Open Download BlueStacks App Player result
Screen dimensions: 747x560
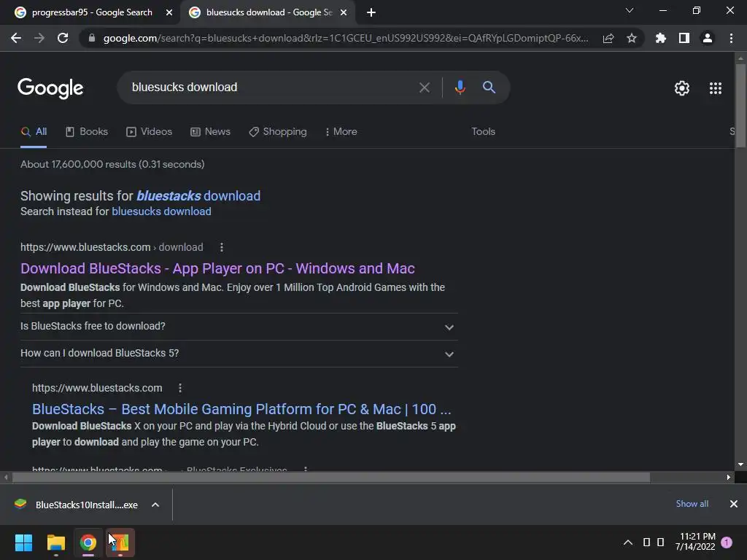[217, 268]
